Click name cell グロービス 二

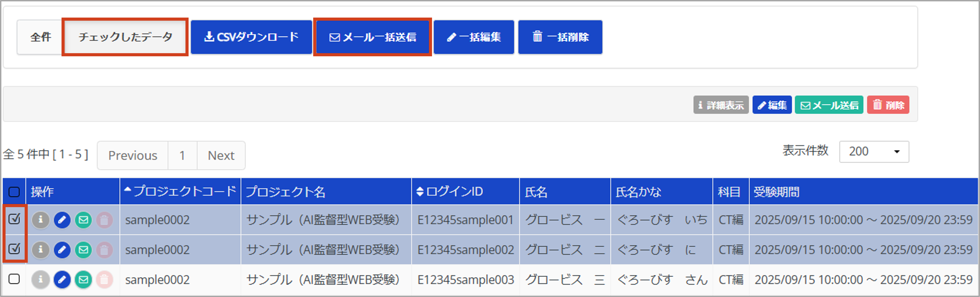pyautogui.click(x=565, y=250)
